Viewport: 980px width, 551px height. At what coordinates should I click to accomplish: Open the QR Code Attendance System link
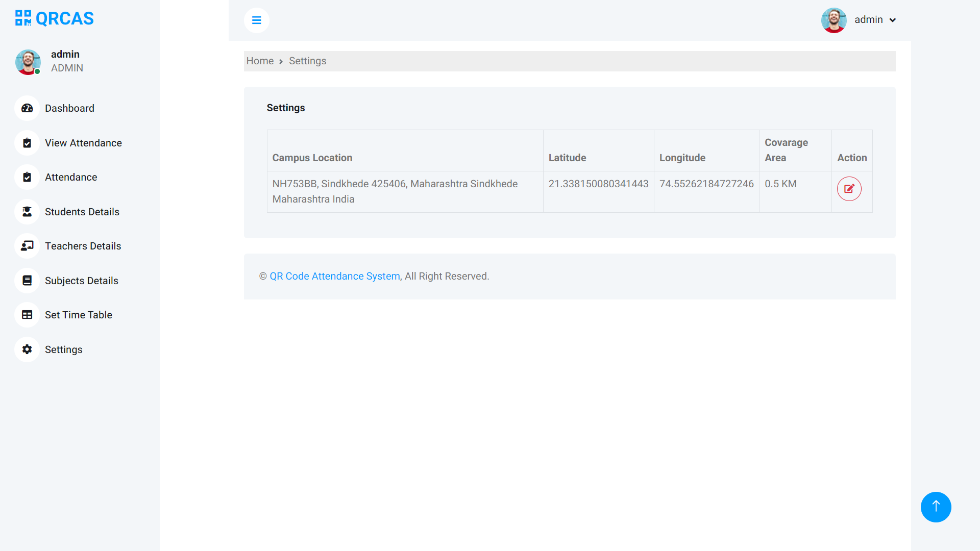click(x=335, y=276)
